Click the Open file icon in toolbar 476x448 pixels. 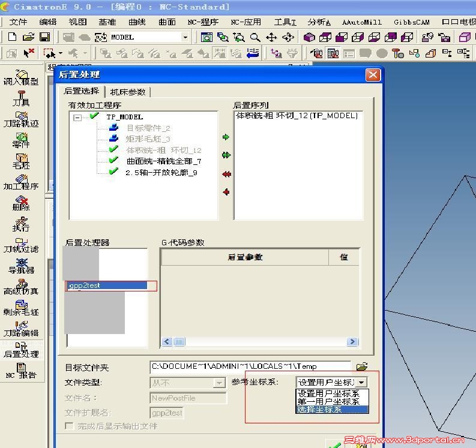click(29, 37)
